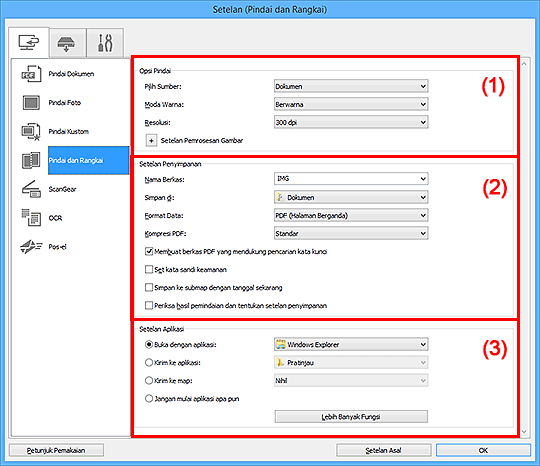Viewport: 540px width, 466px height.
Task: Open the Resolusi dropdown
Action: (x=351, y=122)
